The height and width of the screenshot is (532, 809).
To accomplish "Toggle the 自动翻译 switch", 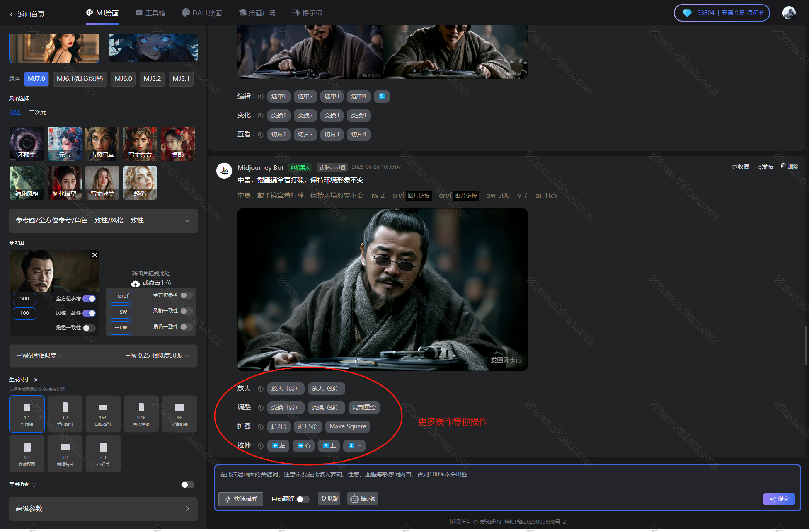I will tap(303, 499).
